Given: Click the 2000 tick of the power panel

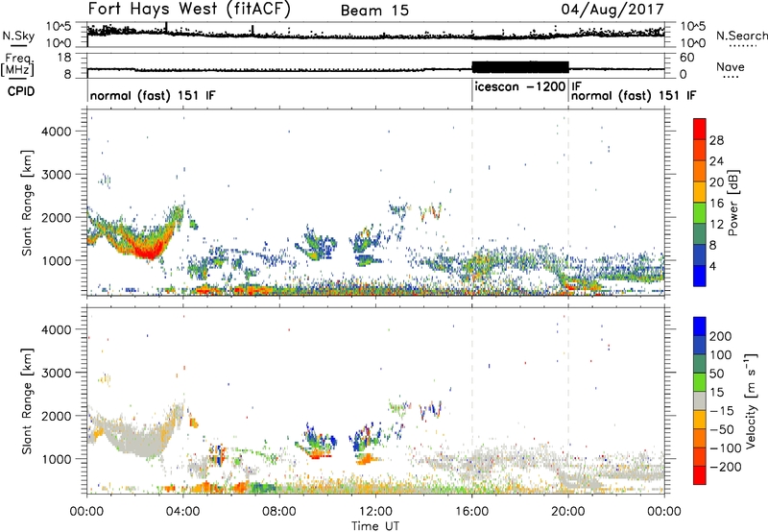Looking at the screenshot, I should (x=57, y=217).
